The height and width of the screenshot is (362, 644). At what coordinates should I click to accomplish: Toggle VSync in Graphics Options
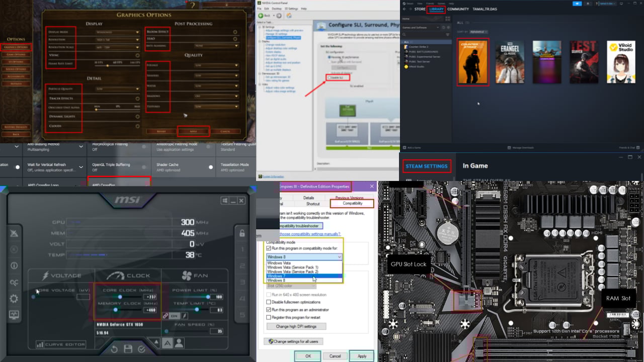(x=137, y=55)
